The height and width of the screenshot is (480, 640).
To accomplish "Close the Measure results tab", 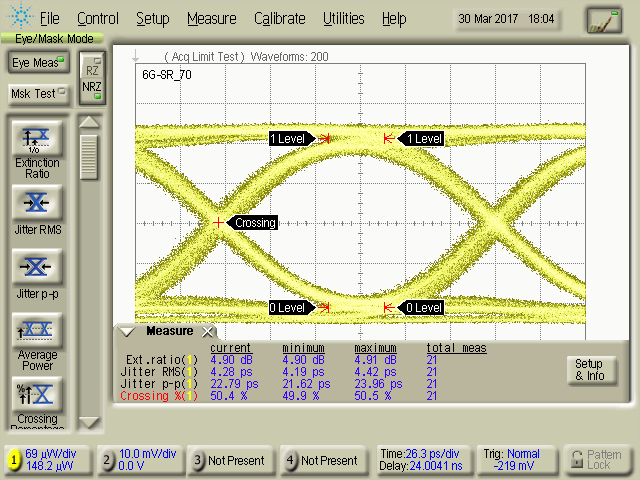I will tap(208, 332).
